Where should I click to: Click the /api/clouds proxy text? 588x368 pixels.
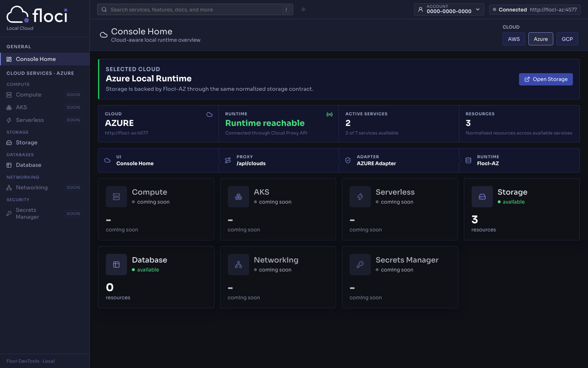(x=251, y=163)
